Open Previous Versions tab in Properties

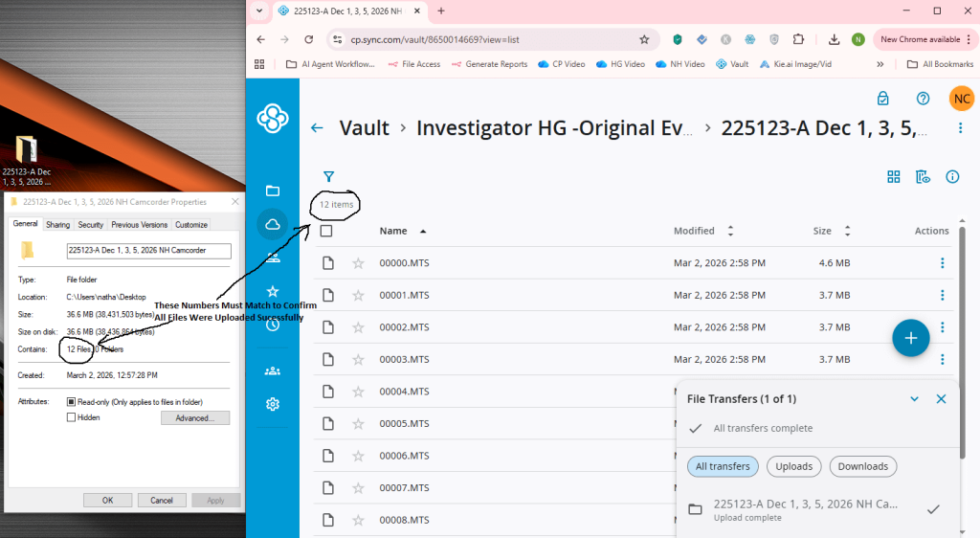(x=140, y=225)
